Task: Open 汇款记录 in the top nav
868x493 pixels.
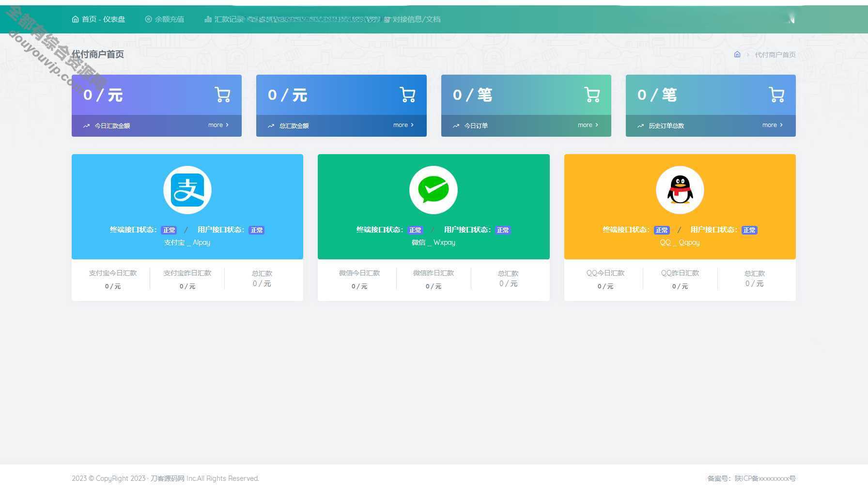Action: coord(224,19)
